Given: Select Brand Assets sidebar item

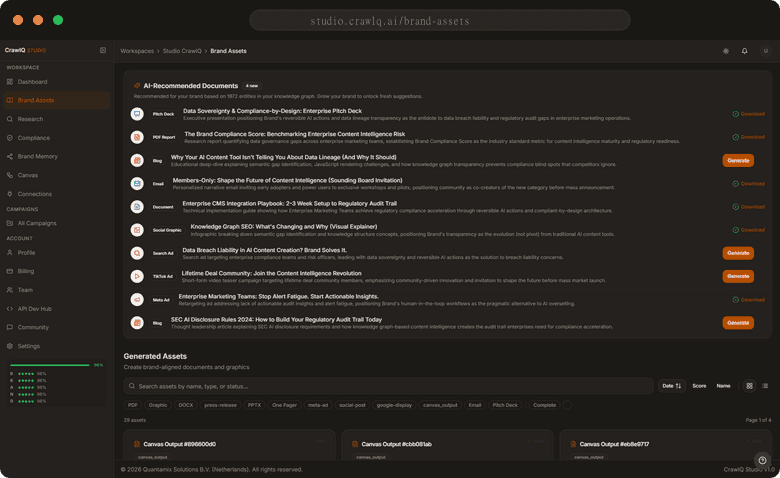Looking at the screenshot, I should (56, 100).
